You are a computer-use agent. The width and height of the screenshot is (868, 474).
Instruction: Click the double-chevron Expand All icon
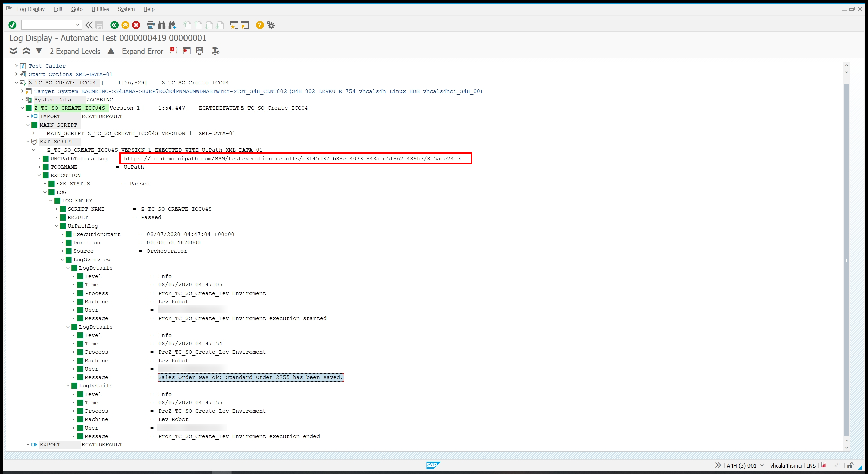click(13, 51)
